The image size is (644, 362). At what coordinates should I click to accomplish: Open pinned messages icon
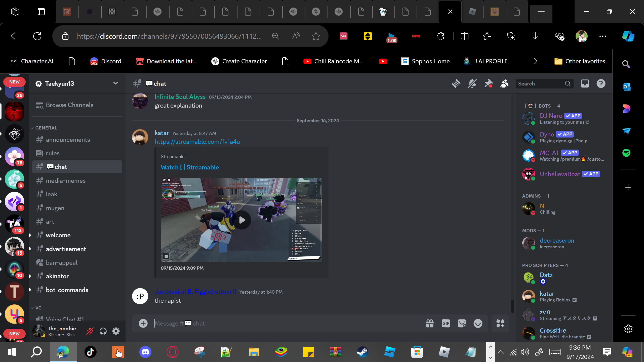point(488,84)
